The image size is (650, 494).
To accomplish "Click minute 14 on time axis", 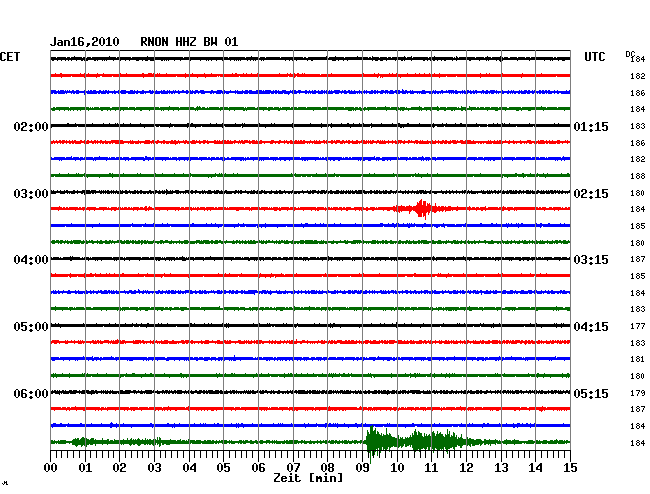I will (x=535, y=467).
